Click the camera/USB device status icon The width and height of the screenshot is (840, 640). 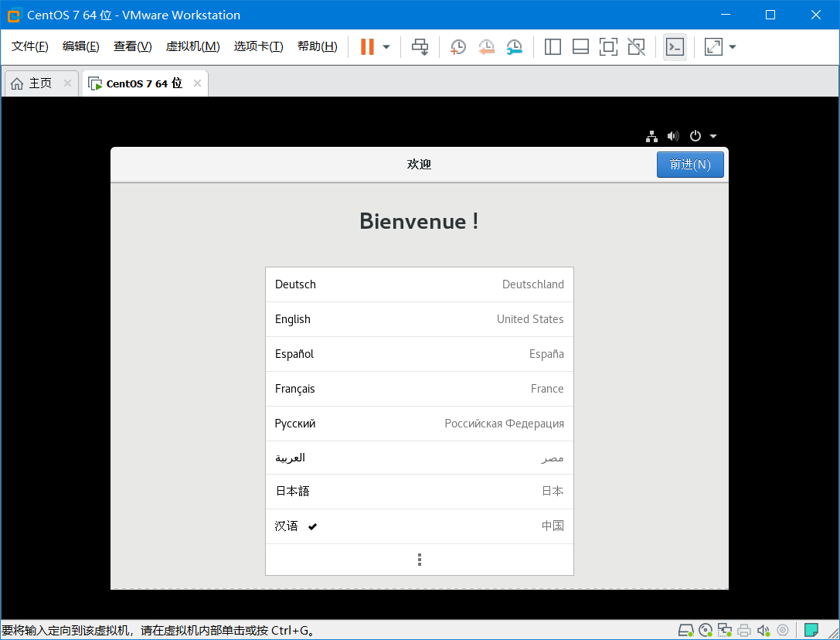pos(783,631)
